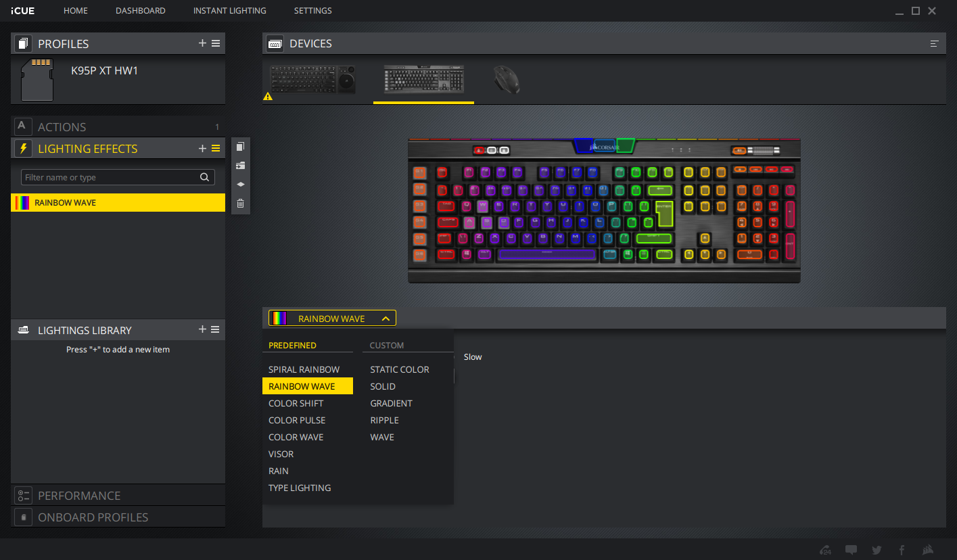Collapse the Lighting Effects panel header

click(x=118, y=148)
